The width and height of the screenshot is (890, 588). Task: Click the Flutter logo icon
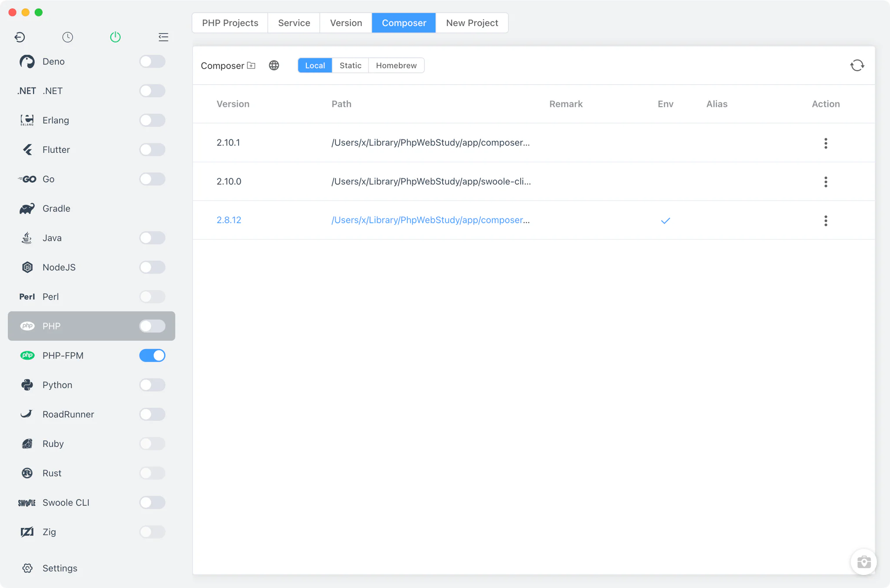[27, 150]
